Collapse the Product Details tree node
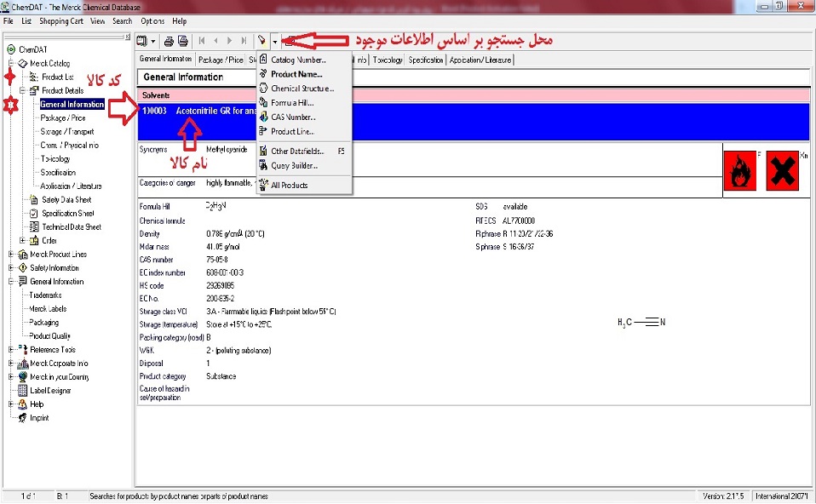816x504 pixels. pyautogui.click(x=22, y=90)
